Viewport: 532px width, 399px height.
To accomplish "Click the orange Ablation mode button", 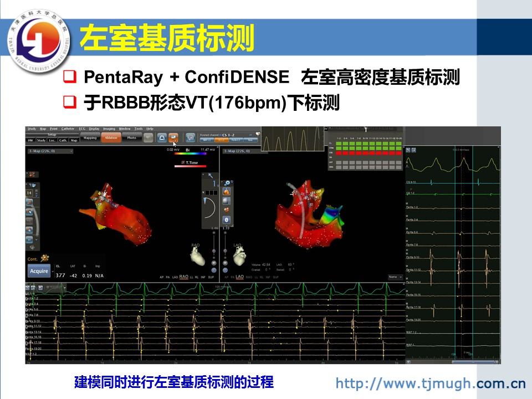I will (111, 138).
